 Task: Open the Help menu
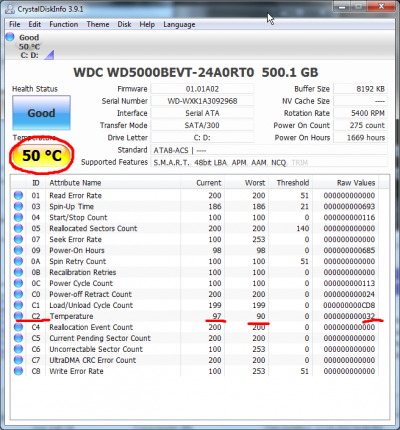tap(147, 24)
